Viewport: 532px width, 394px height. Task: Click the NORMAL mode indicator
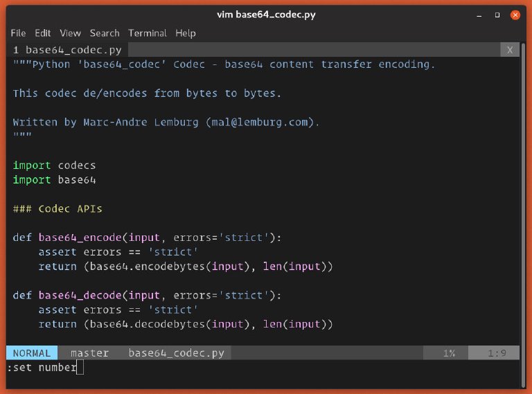[32, 353]
